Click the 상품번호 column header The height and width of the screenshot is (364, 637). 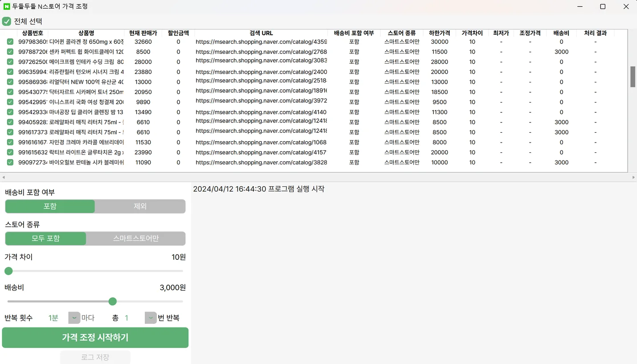[33, 33]
